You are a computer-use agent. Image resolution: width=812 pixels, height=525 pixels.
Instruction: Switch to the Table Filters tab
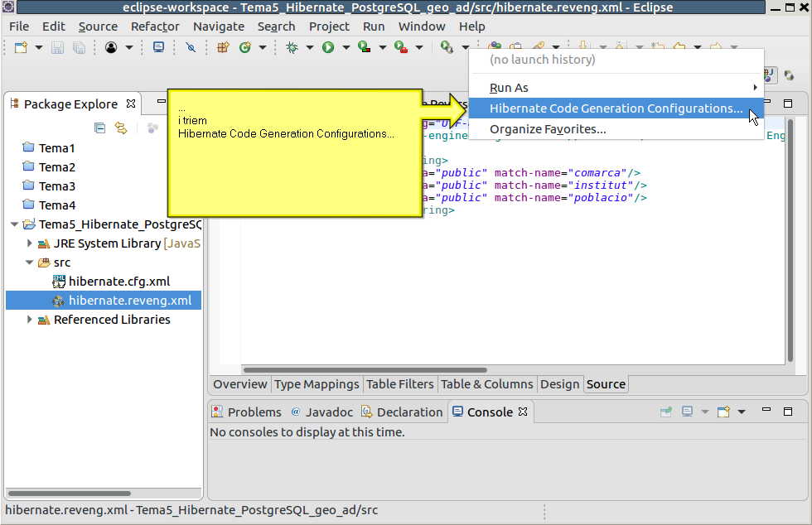(399, 384)
